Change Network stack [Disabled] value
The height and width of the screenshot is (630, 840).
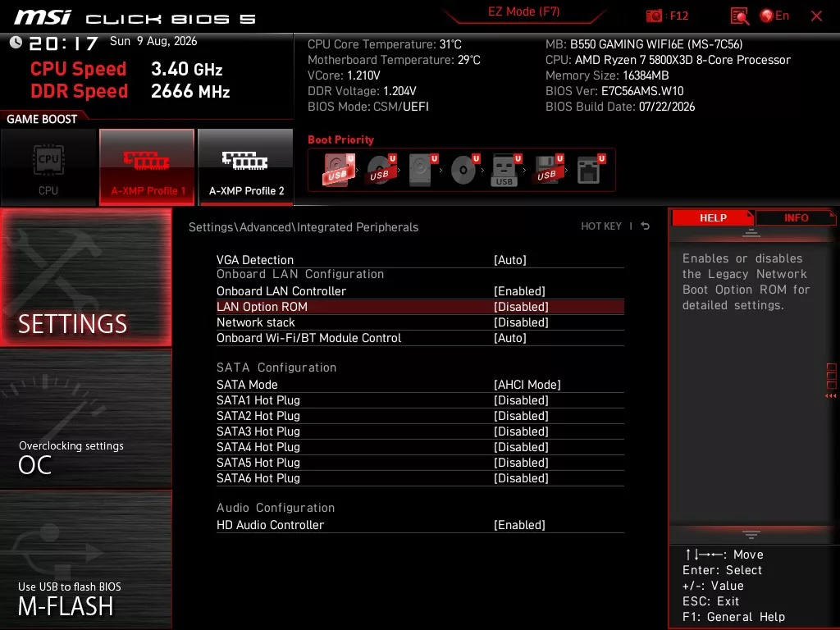[521, 322]
